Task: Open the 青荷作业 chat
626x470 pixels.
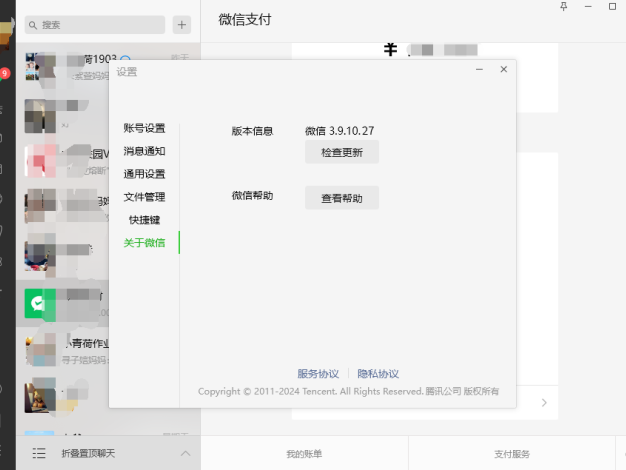Action: (63, 351)
